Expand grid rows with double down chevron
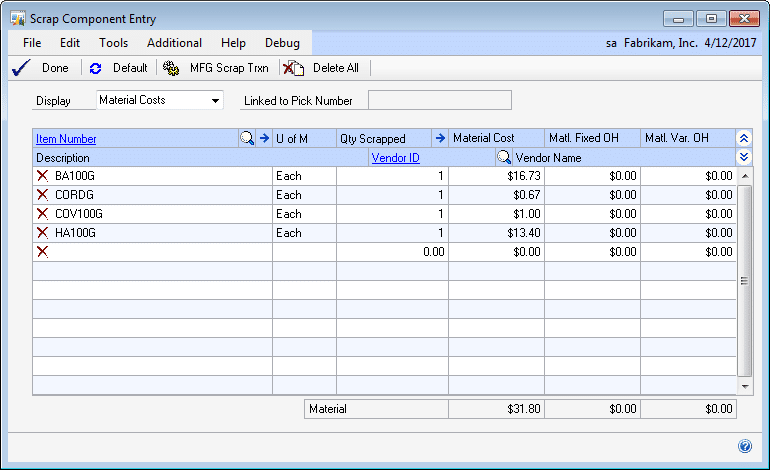Image resolution: width=770 pixels, height=470 pixels. pyautogui.click(x=743, y=157)
